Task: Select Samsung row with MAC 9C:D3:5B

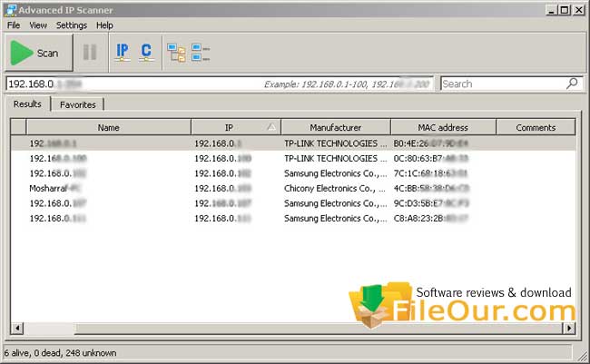Action: coord(293,203)
